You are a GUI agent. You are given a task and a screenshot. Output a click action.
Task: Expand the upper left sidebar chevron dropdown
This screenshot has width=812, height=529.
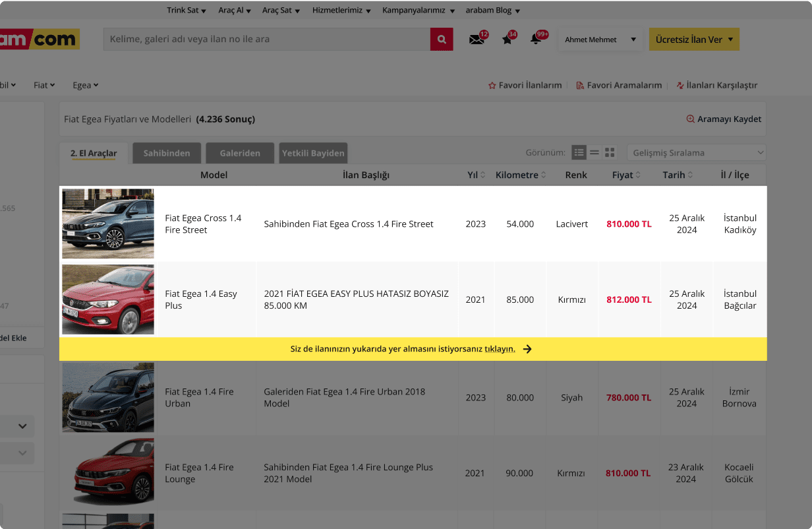click(x=22, y=426)
